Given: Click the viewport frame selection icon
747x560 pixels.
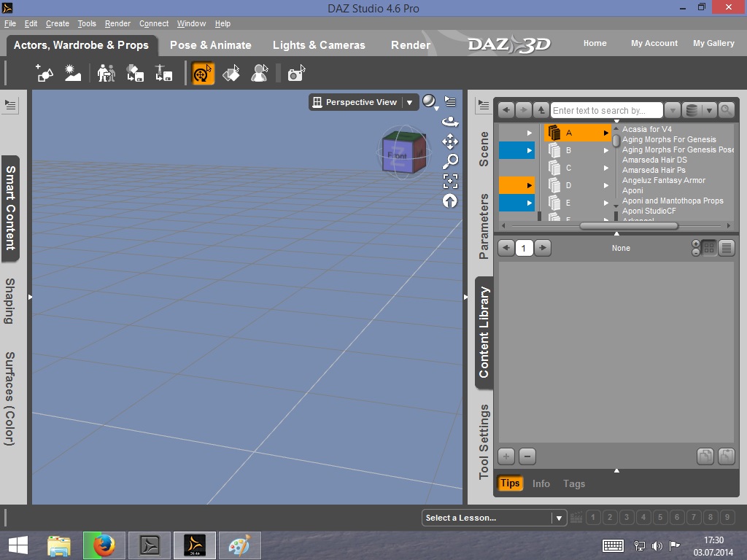Looking at the screenshot, I should point(450,182).
